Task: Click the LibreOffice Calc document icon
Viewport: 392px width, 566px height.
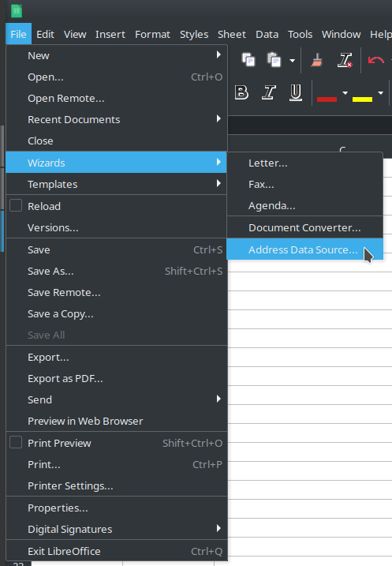Action: (17, 10)
